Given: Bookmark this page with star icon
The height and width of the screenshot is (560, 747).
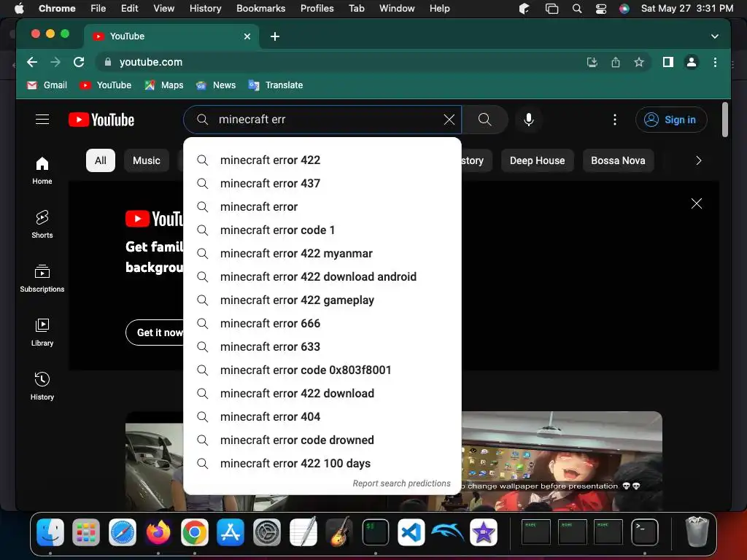Looking at the screenshot, I should [639, 62].
